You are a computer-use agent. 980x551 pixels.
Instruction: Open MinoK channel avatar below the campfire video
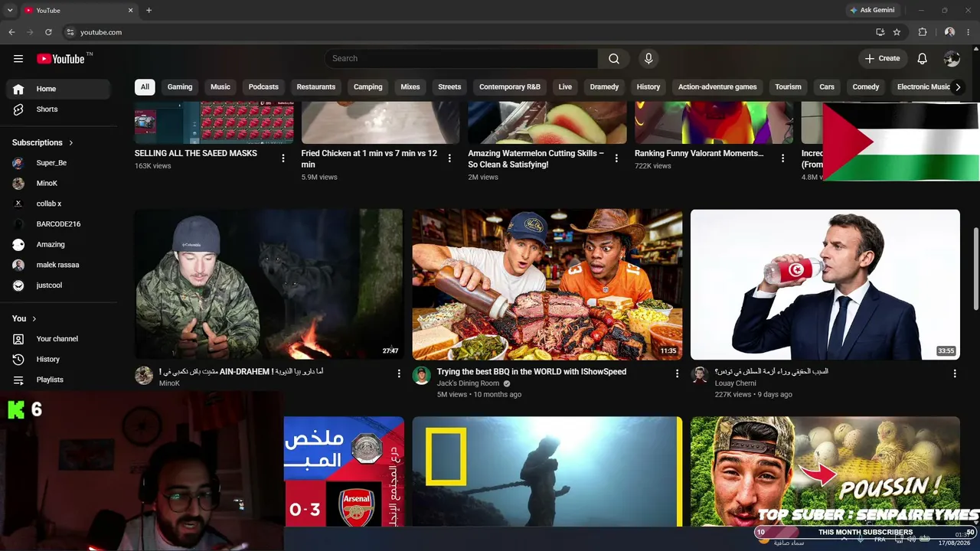[x=144, y=375]
